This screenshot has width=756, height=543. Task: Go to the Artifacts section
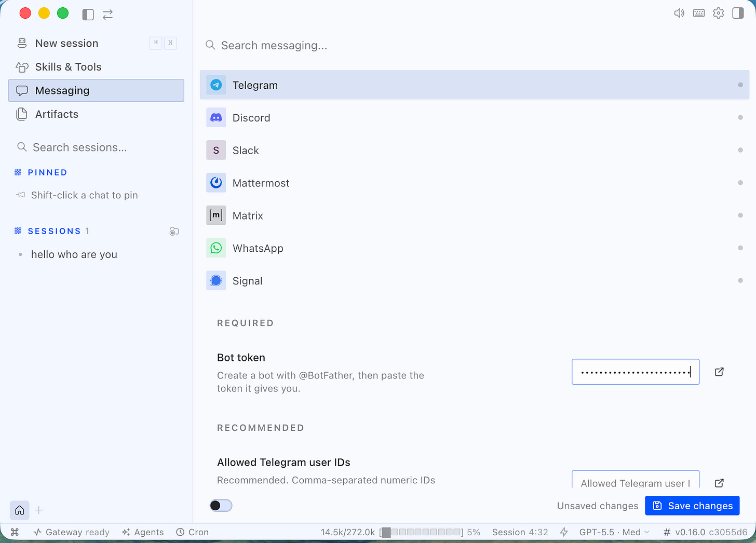[x=97, y=114]
